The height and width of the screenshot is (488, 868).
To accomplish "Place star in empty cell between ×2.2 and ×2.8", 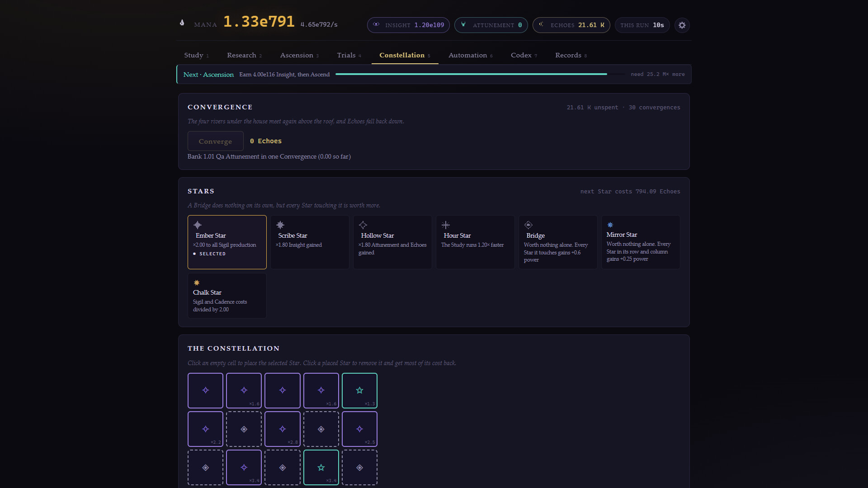I will tap(244, 429).
